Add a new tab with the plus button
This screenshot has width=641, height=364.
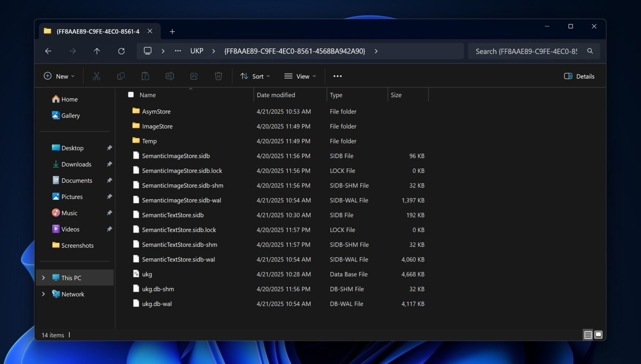[x=172, y=31]
